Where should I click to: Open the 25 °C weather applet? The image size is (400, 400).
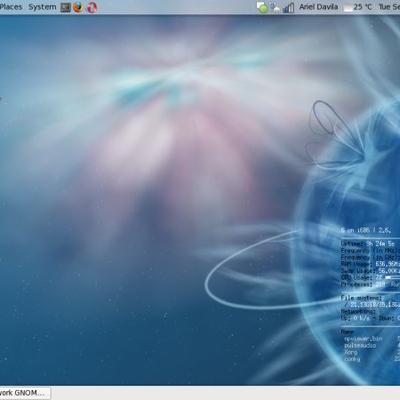(362, 7)
